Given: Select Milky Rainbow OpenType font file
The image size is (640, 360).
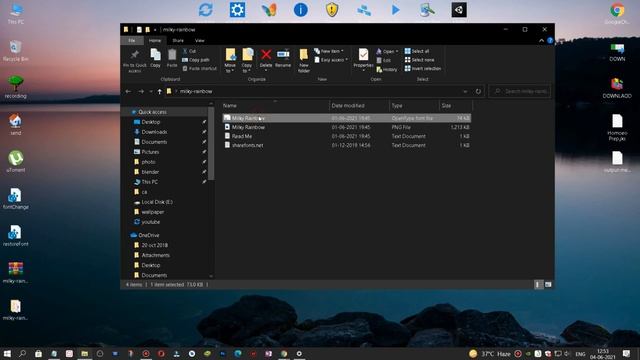Looking at the screenshot, I should (346, 118).
